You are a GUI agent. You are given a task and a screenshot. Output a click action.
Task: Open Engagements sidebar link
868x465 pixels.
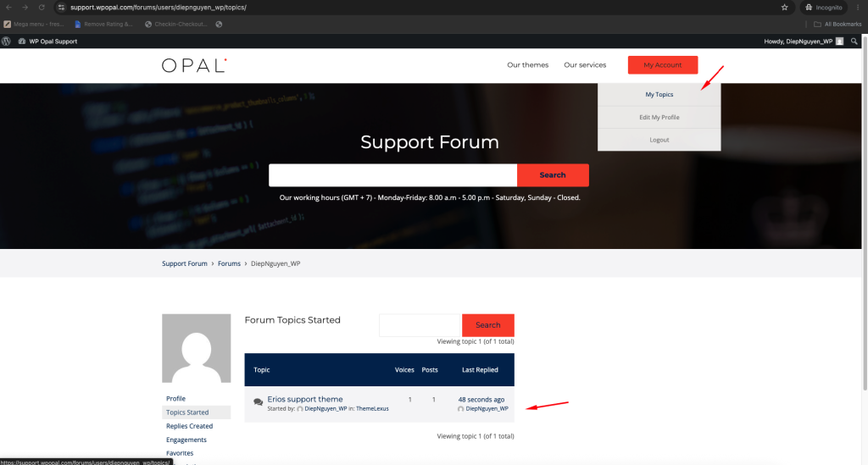pos(186,440)
